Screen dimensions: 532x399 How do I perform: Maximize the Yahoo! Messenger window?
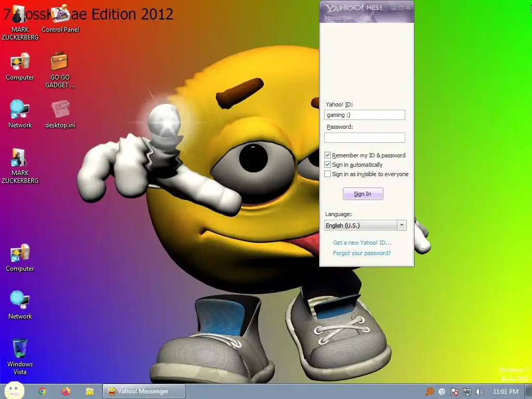point(401,8)
